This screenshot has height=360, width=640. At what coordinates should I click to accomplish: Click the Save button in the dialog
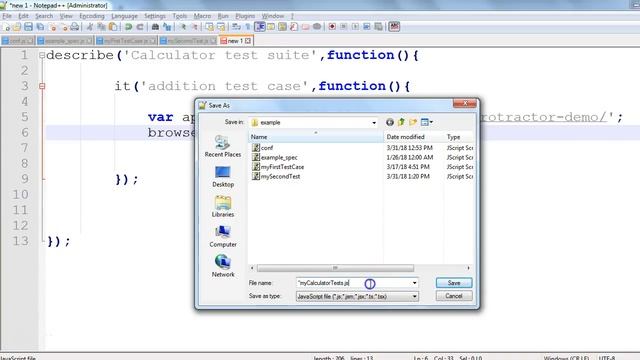[454, 283]
